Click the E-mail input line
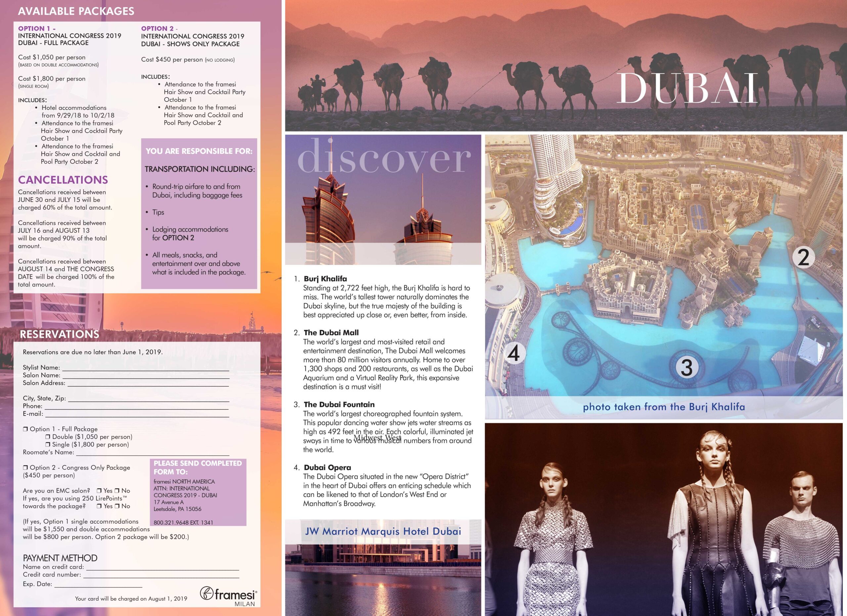The height and width of the screenshot is (616, 847). point(137,415)
